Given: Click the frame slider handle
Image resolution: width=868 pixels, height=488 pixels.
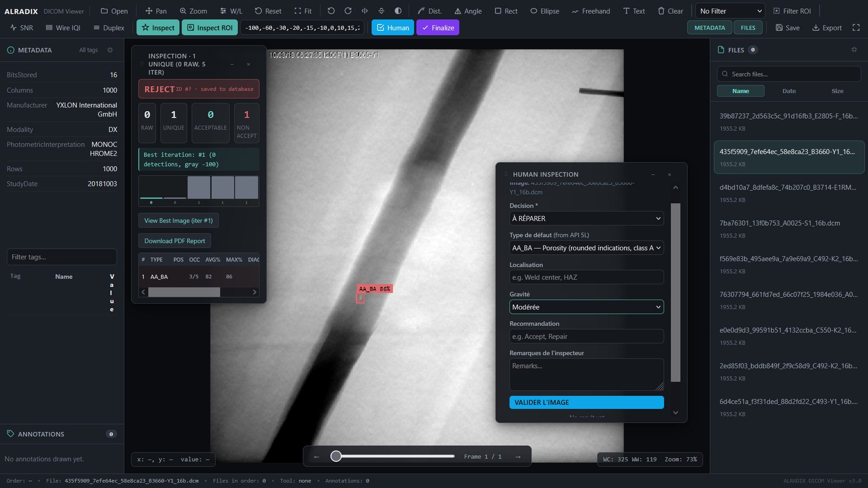Looking at the screenshot, I should (336, 456).
